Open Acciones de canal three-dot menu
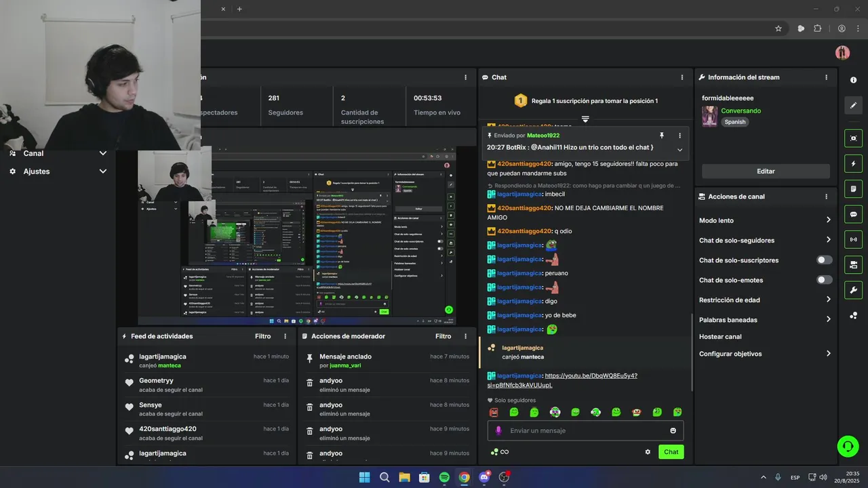868x488 pixels. point(826,197)
